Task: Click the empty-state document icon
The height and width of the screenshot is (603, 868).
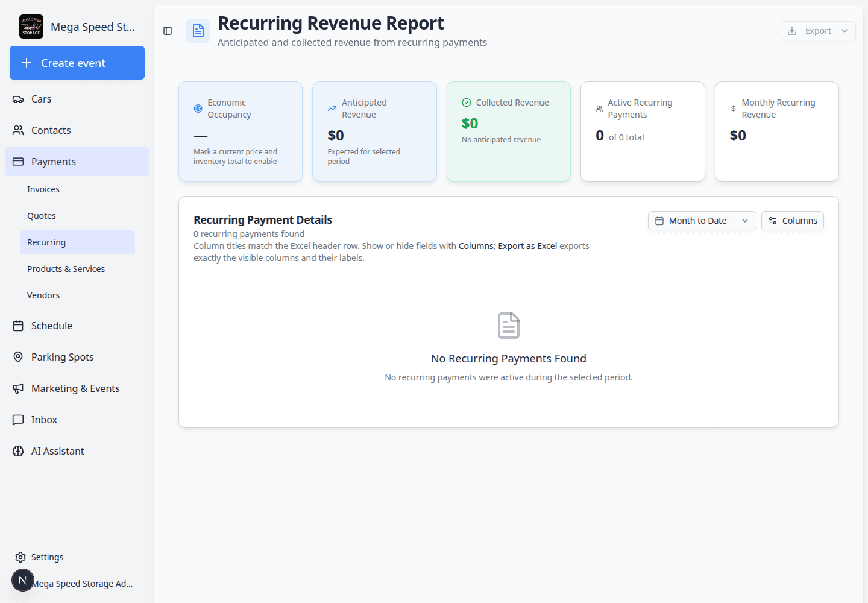Action: [x=509, y=326]
